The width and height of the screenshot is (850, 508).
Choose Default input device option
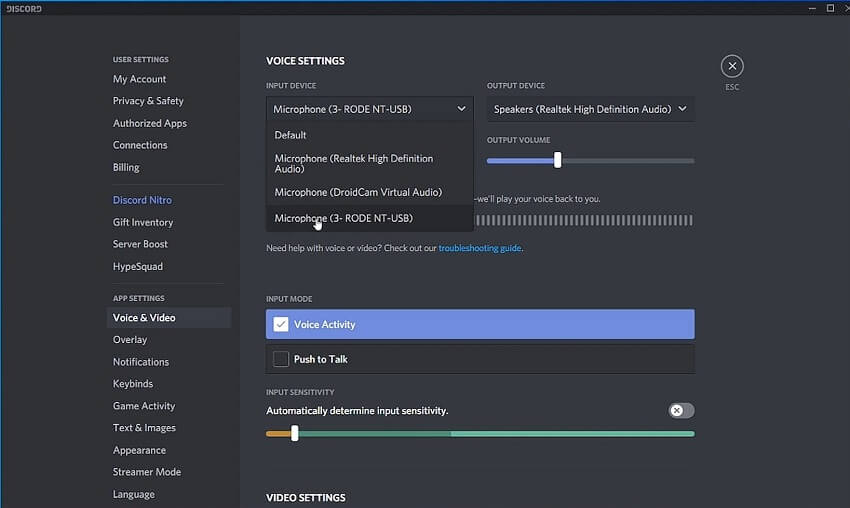coord(369,135)
